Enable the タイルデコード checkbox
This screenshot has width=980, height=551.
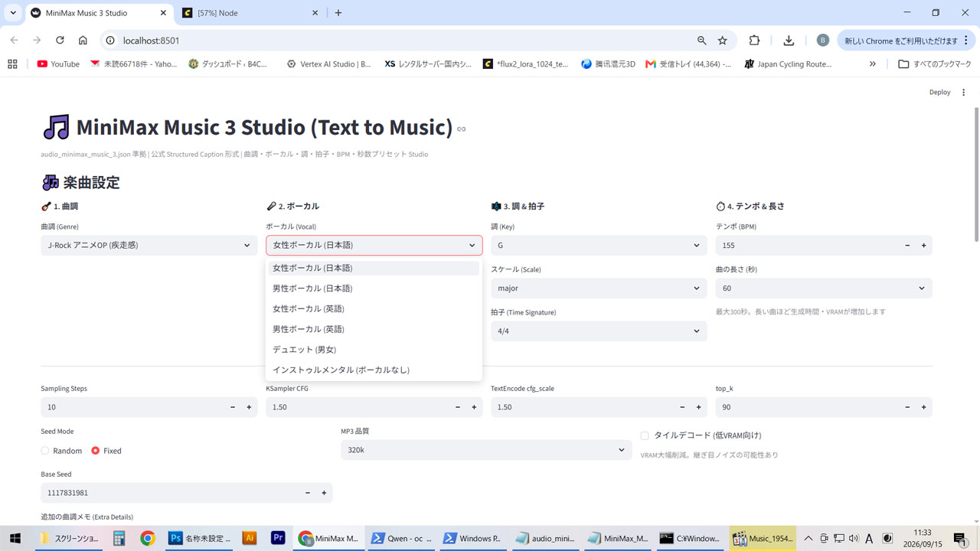coord(645,435)
